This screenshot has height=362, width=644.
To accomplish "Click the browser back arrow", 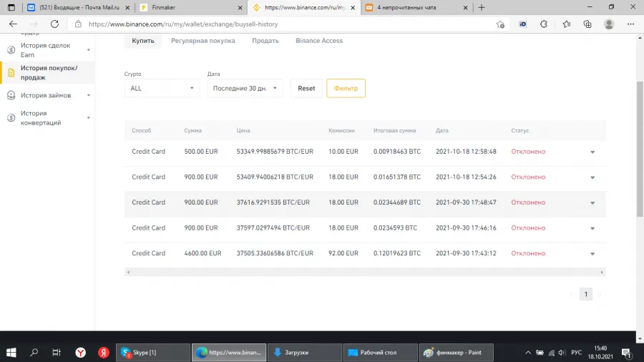I will [13, 24].
